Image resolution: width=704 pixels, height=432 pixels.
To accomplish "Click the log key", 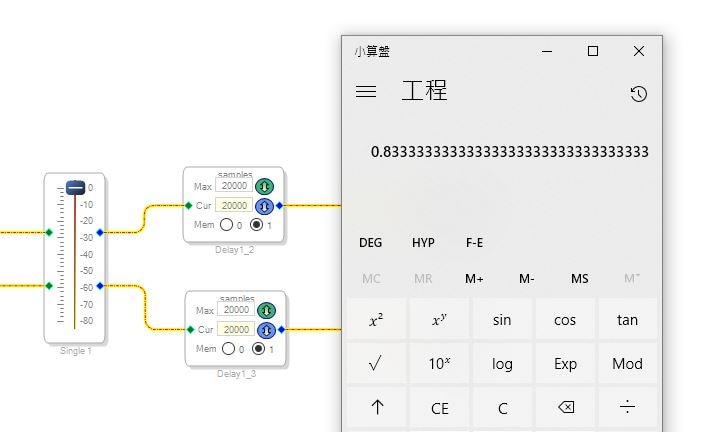I will [502, 363].
